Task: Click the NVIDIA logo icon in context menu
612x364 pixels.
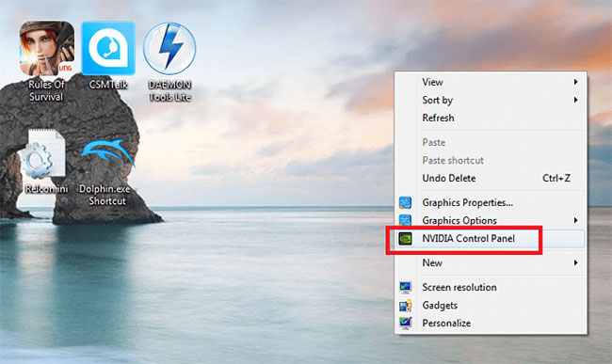Action: click(405, 238)
